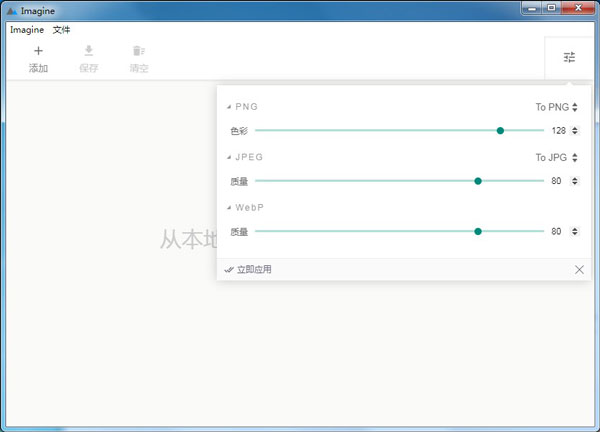600x432 pixels.
Task: Click the 立即应用 apply-now button
Action: (248, 269)
